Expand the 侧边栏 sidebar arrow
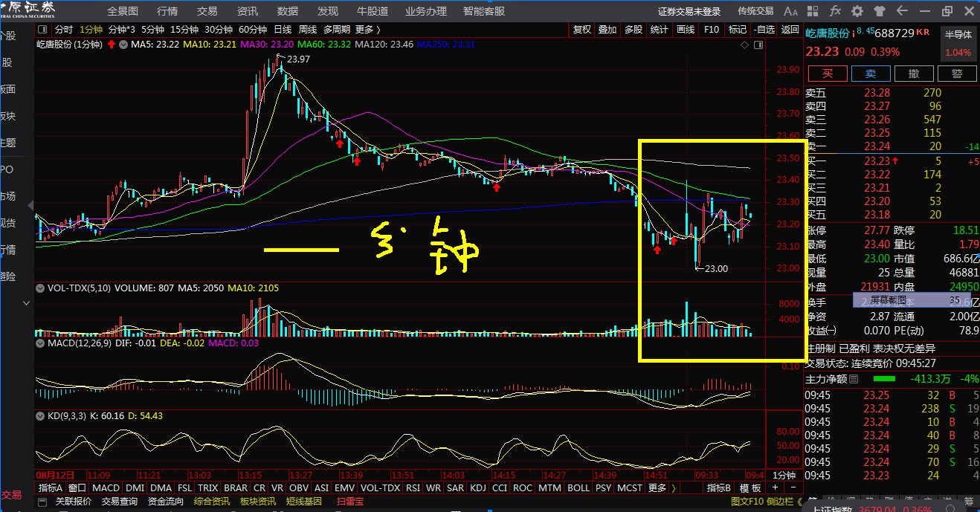980x512 pixels. click(800, 502)
